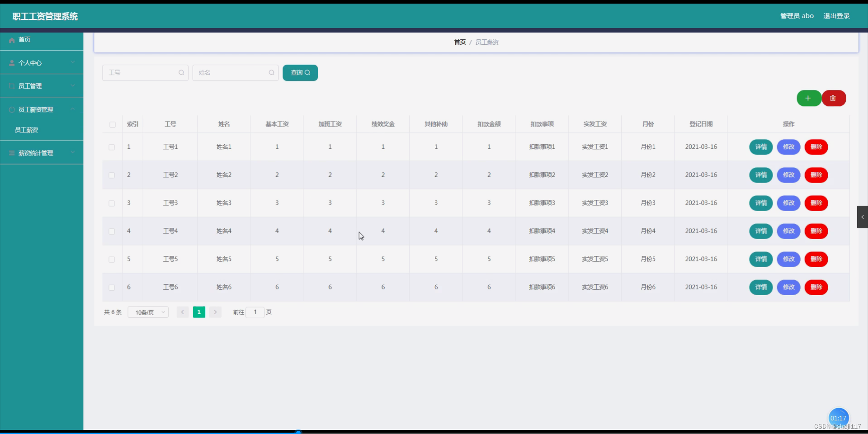Click the 查询 search button
868x434 pixels.
[x=300, y=72]
